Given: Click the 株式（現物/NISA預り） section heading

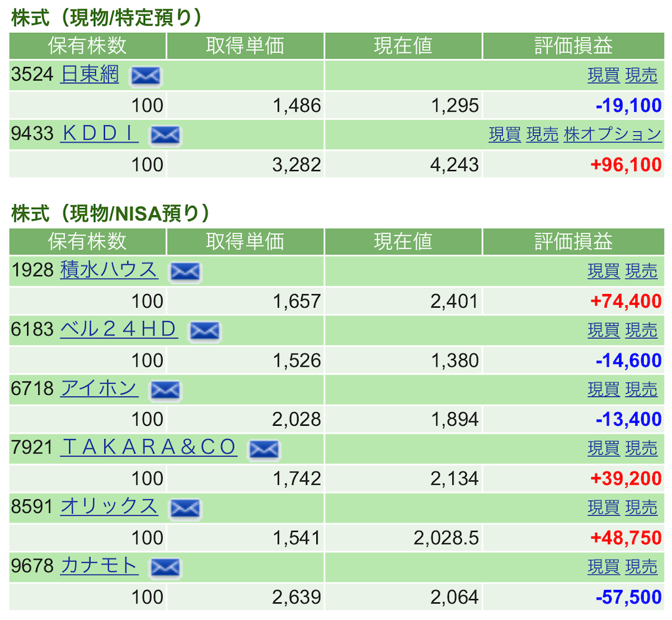Looking at the screenshot, I should tap(110, 214).
